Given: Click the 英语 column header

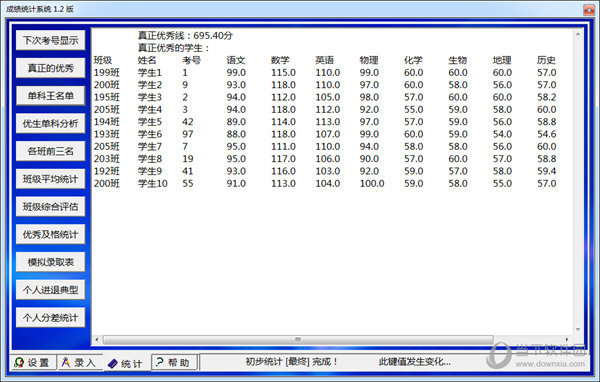Looking at the screenshot, I should (x=324, y=60).
